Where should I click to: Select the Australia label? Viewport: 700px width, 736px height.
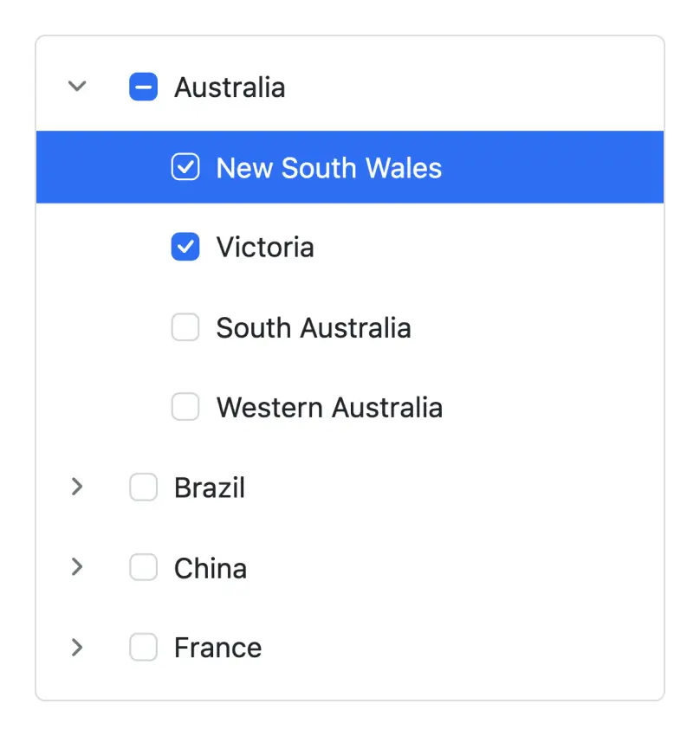230,87
